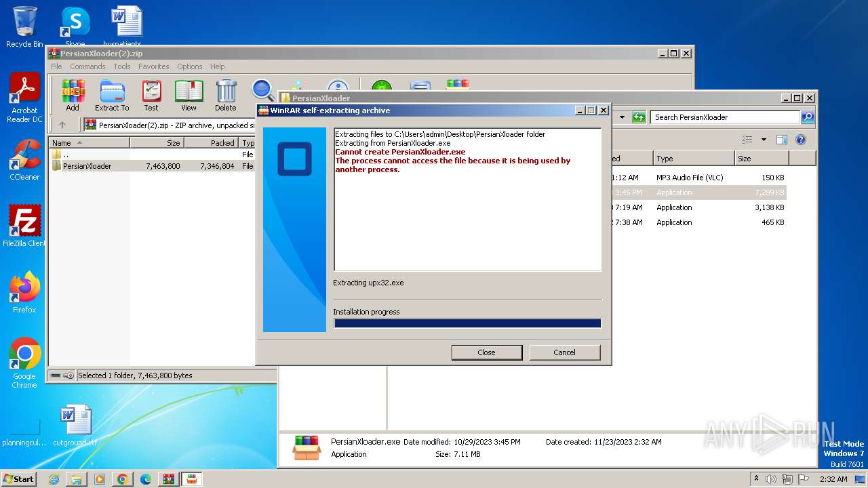The image size is (868, 488).
Task: Click Close button in extraction dialog
Action: coord(487,352)
